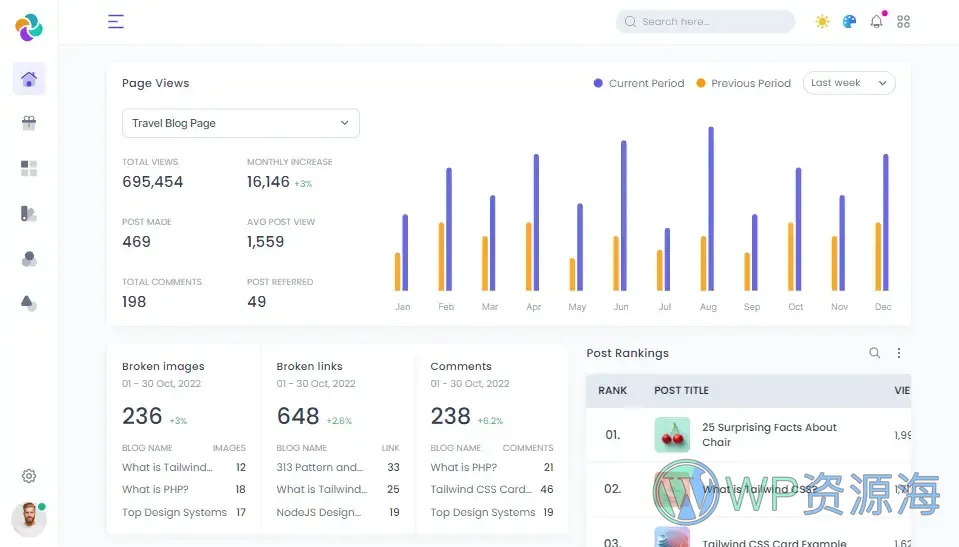Viewport: 959px width, 547px height.
Task: Click the hamburger menu icon
Action: pyautogui.click(x=116, y=21)
